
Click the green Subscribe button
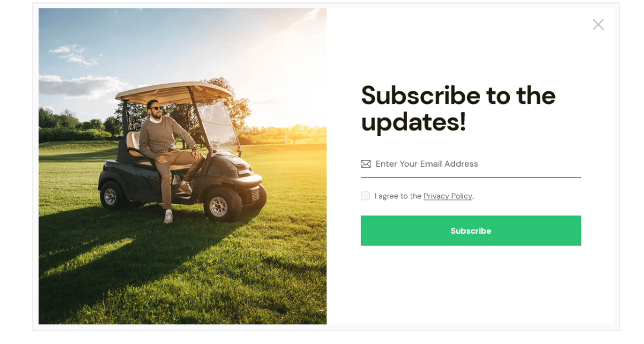click(471, 231)
